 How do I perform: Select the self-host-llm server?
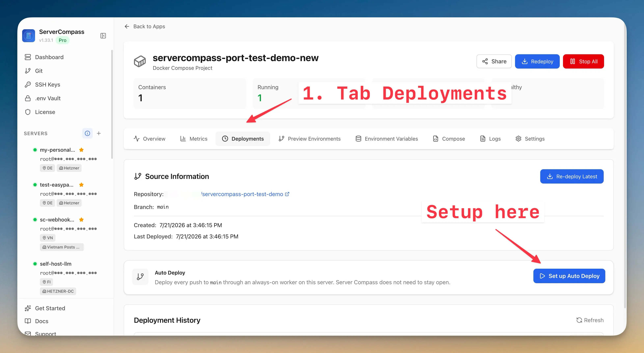55,264
